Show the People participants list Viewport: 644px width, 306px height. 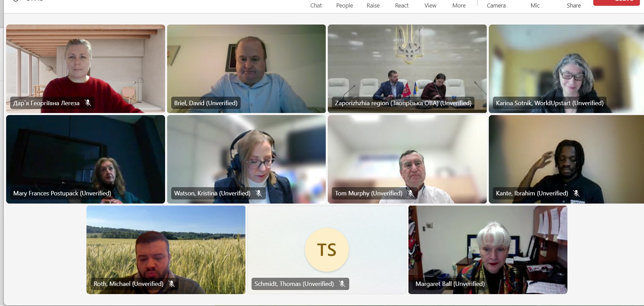344,5
